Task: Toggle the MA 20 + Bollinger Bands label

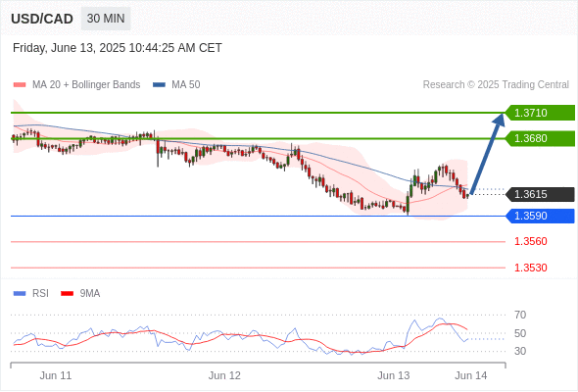Action: 86,85
